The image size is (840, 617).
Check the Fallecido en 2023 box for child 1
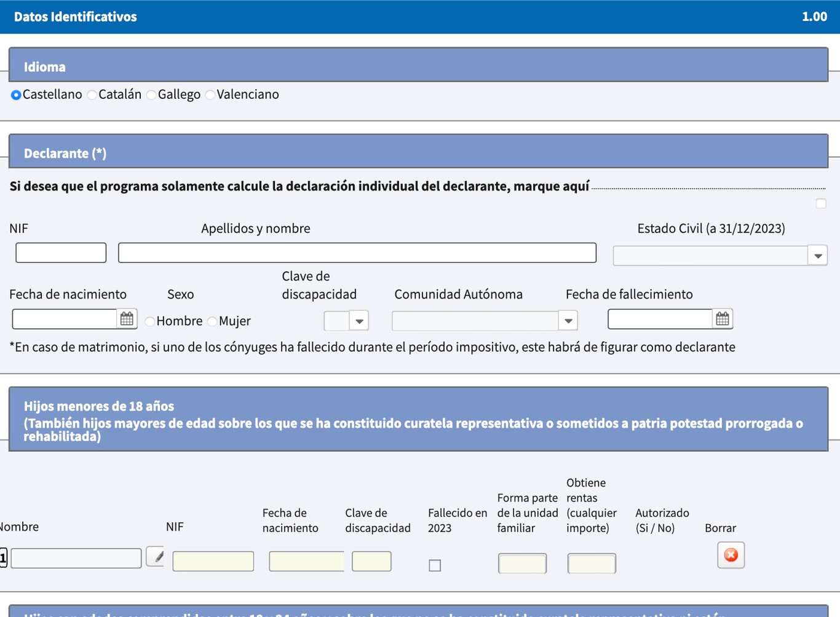[x=435, y=565]
